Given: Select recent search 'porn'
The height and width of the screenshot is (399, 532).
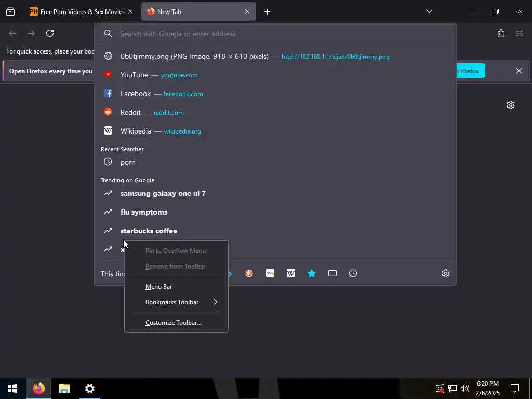Looking at the screenshot, I should point(276,162).
